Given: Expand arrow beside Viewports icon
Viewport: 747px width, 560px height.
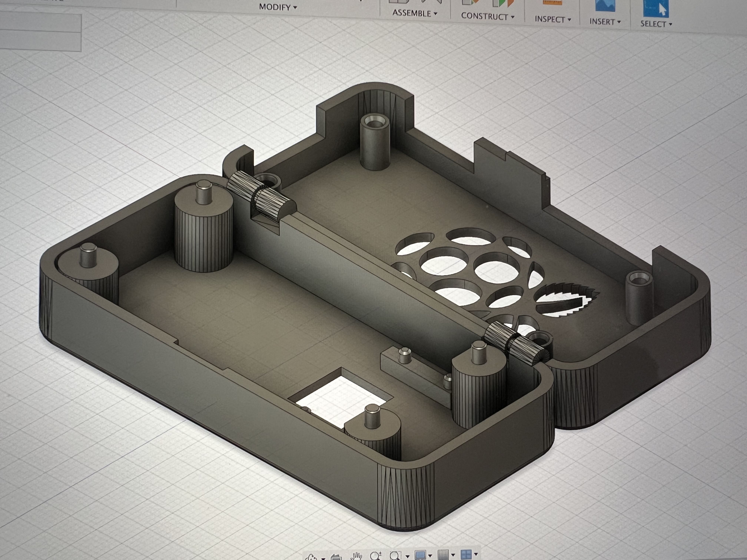Looking at the screenshot, I should (476, 554).
